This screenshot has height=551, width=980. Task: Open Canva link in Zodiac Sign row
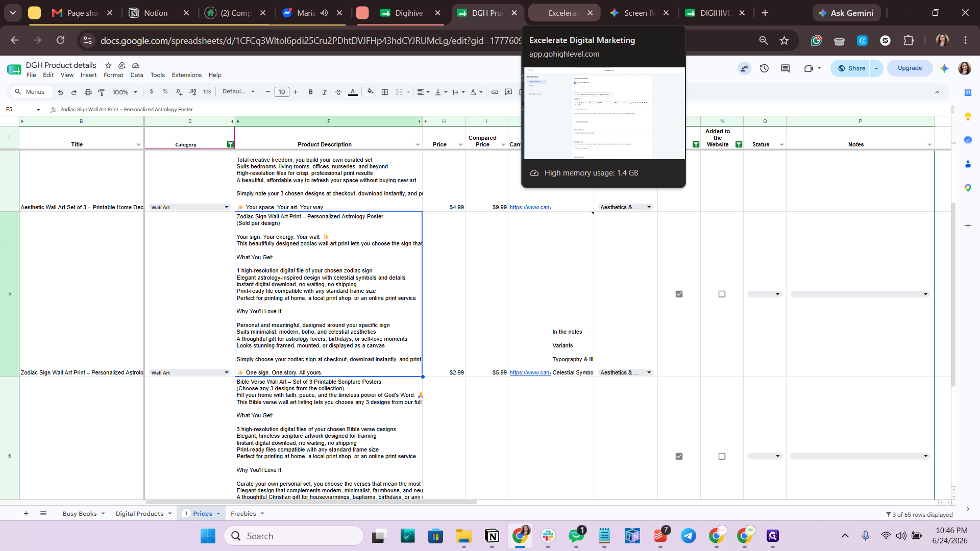pyautogui.click(x=530, y=372)
